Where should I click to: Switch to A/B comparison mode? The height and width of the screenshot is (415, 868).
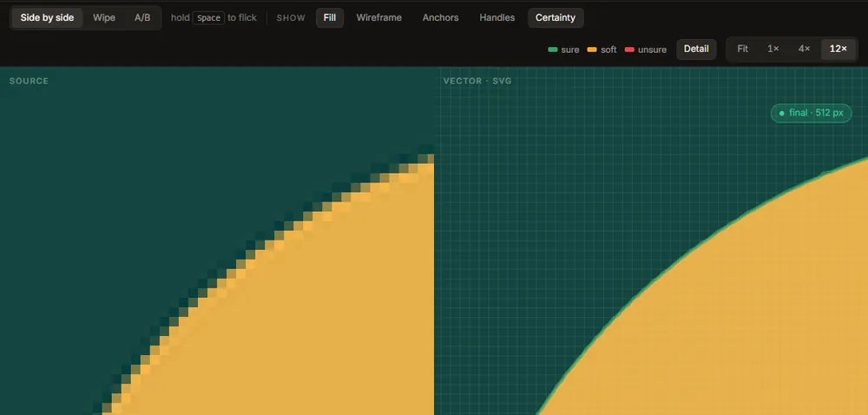coord(142,17)
